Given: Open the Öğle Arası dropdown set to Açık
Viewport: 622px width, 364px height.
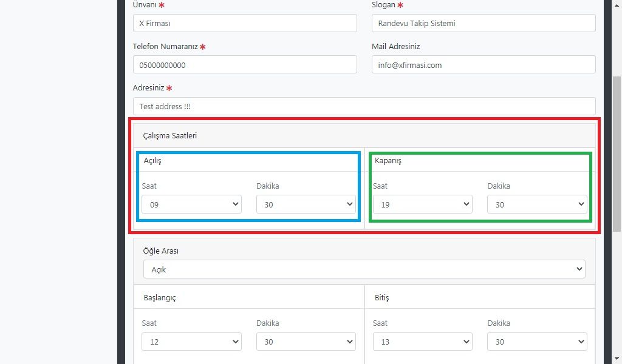Looking at the screenshot, I should tap(364, 269).
